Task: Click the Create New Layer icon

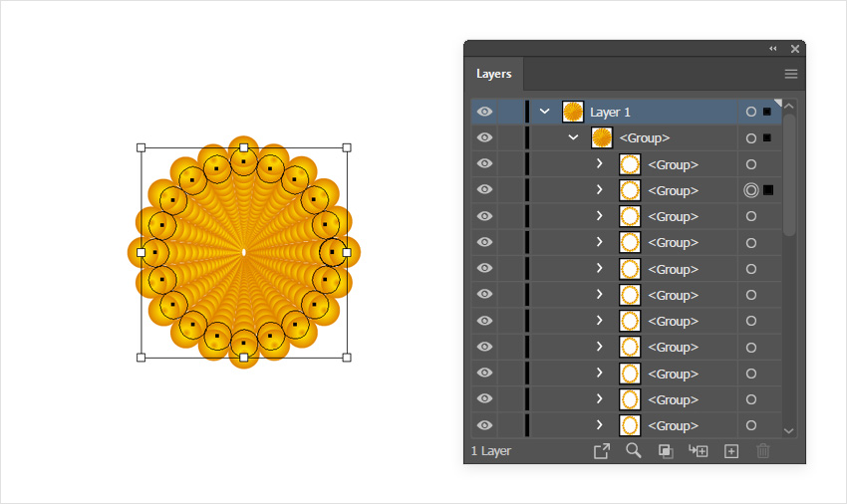Action: pyautogui.click(x=730, y=451)
